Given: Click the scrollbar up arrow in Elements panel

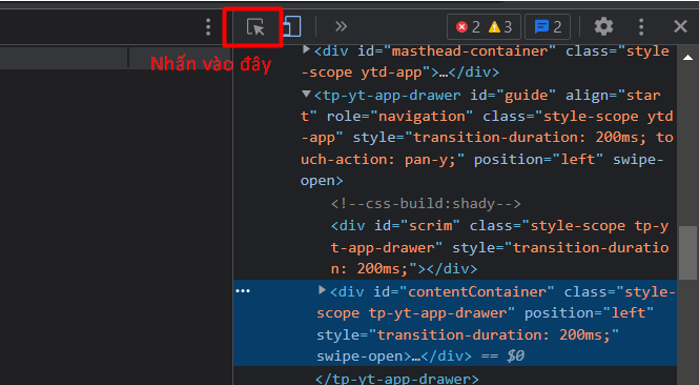Looking at the screenshot, I should (688, 57).
